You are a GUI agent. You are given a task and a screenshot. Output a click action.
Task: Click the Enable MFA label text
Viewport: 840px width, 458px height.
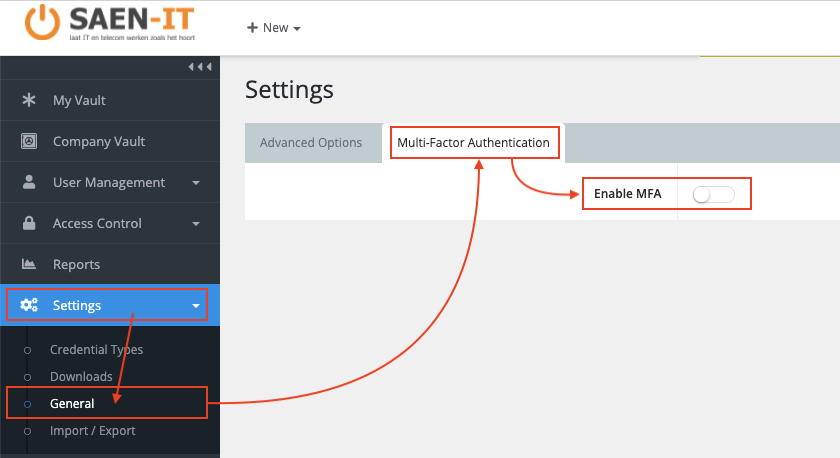(x=627, y=194)
